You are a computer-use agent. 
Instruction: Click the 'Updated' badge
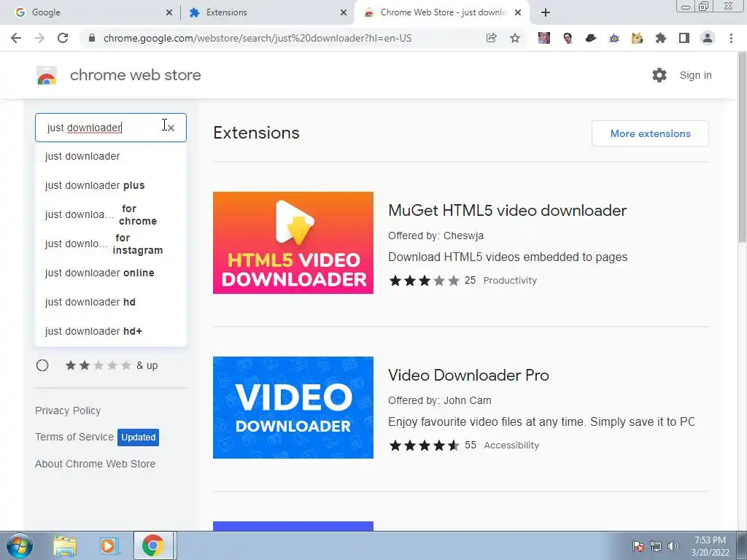(138, 437)
